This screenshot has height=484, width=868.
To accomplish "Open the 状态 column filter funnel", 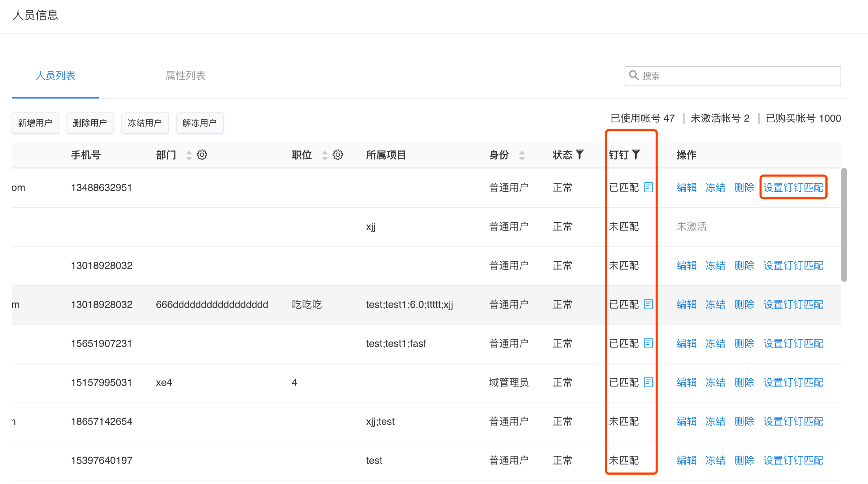I will (x=580, y=155).
